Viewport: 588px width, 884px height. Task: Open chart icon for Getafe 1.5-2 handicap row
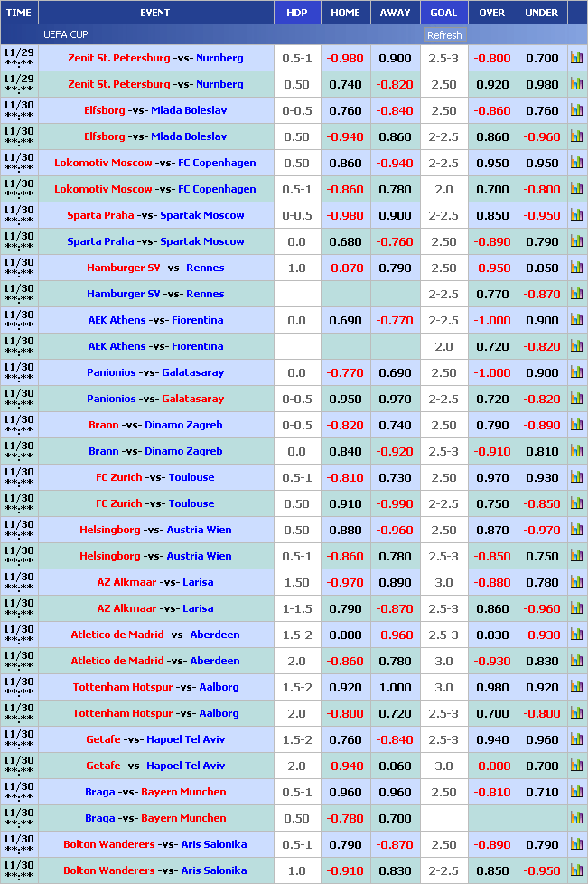point(576,739)
